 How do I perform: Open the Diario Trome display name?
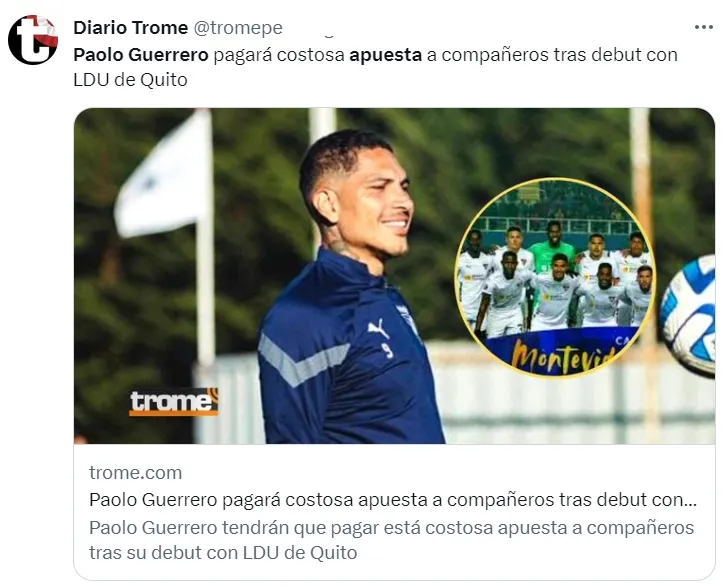tap(131, 28)
